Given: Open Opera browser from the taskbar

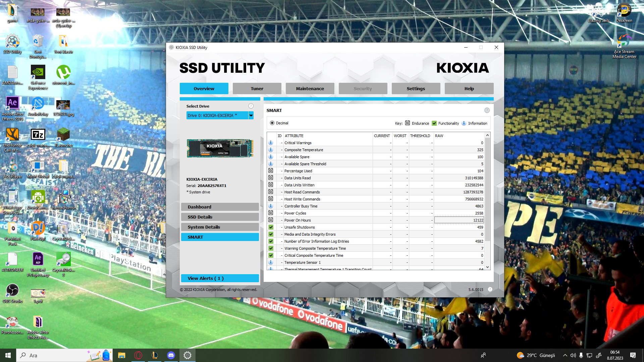Looking at the screenshot, I should (x=138, y=355).
